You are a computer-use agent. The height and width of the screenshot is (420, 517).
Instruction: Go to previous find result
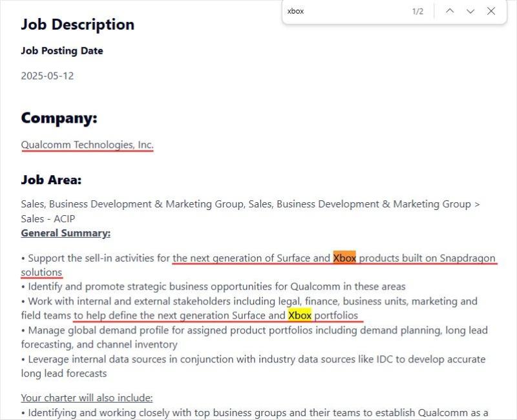point(450,11)
